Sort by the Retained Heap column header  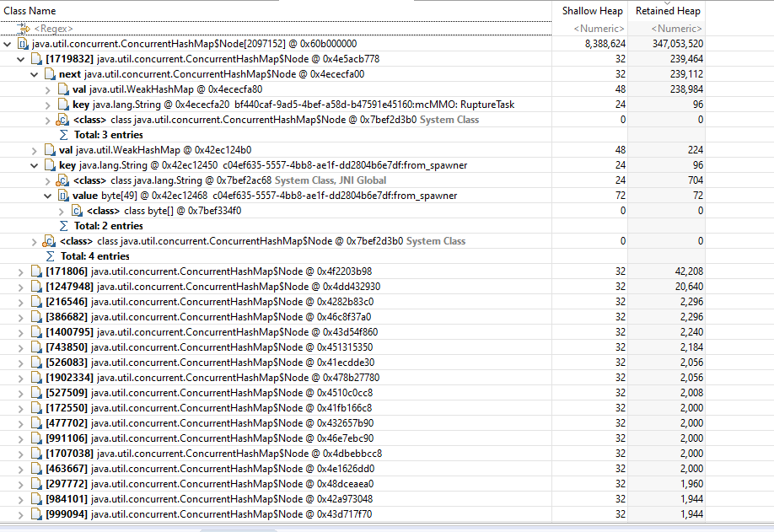[x=667, y=10]
